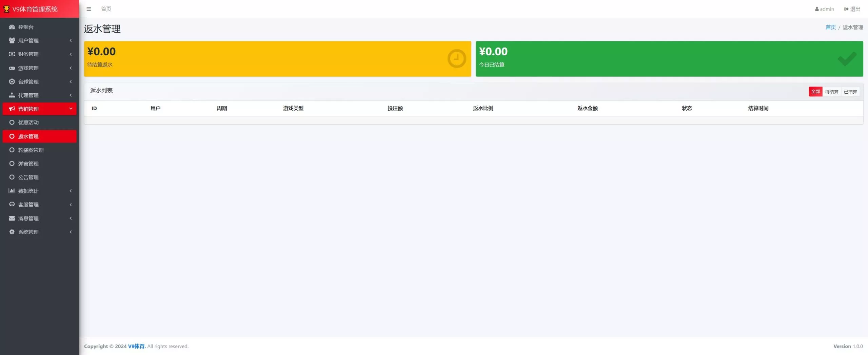Filter list by 待结算
The width and height of the screenshot is (868, 355).
pos(831,92)
